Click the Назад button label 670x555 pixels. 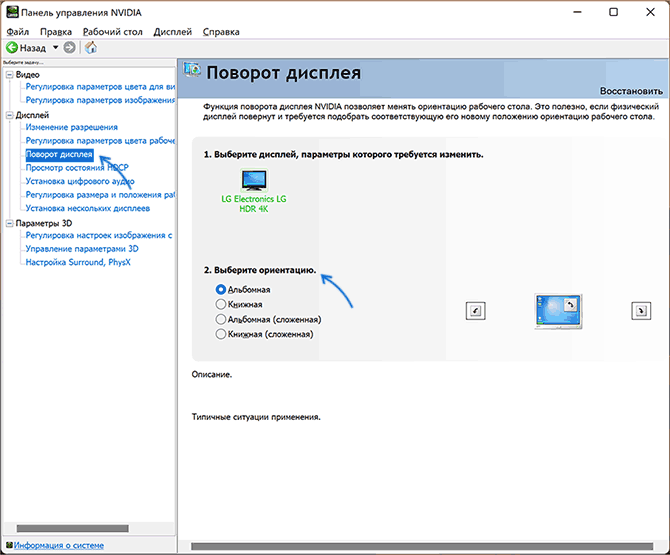(32, 48)
